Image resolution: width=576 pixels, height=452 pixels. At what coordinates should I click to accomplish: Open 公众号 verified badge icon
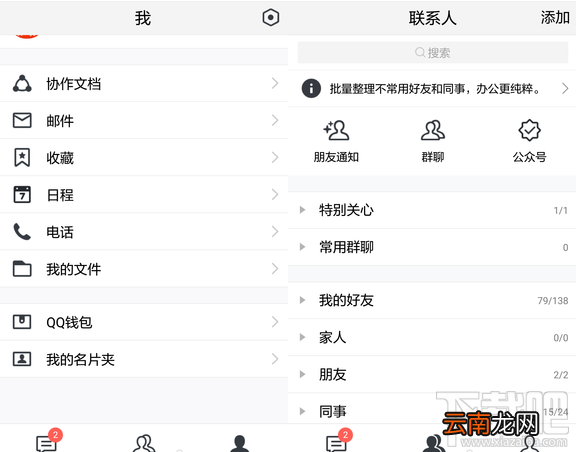pos(529,130)
